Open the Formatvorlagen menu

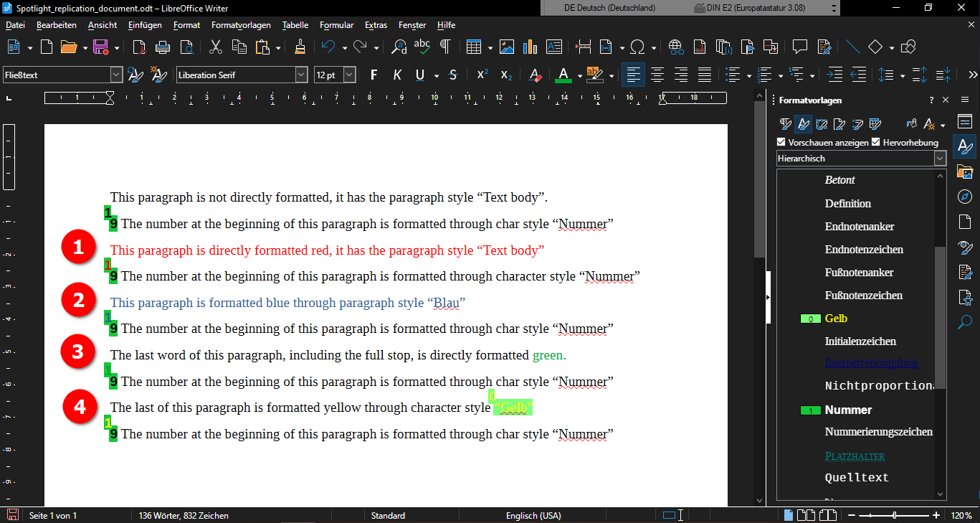pos(241,25)
